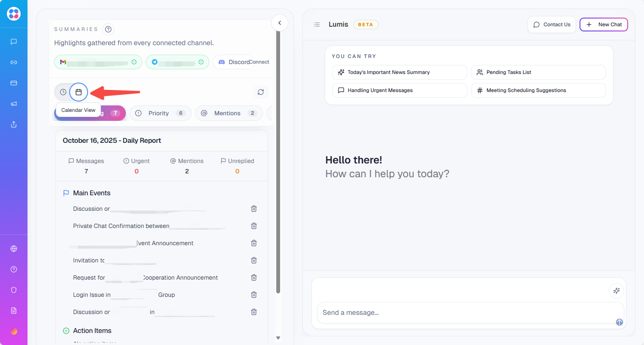Click the globe language icon in sidebar
644x345 pixels.
tap(14, 249)
